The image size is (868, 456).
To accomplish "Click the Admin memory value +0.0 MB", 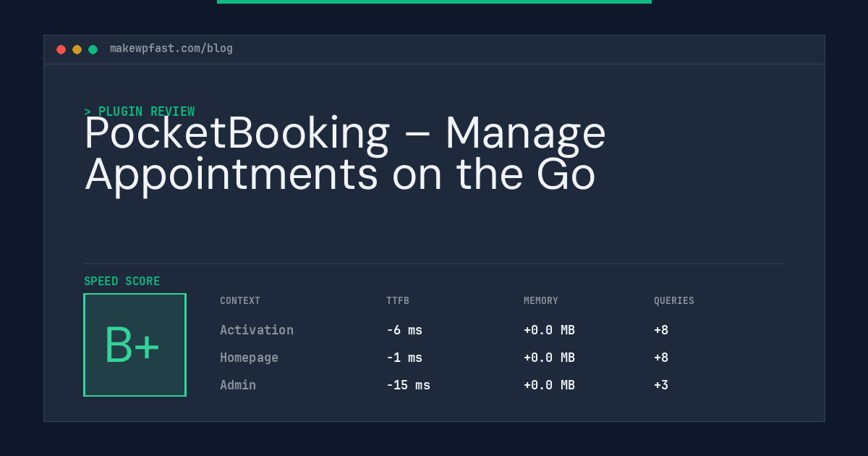I will coord(549,385).
